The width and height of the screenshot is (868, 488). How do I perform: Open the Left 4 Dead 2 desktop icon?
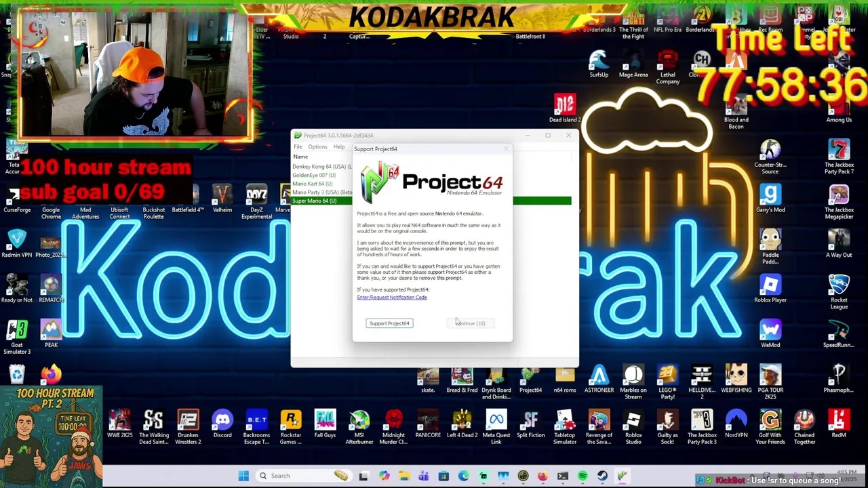tap(462, 425)
